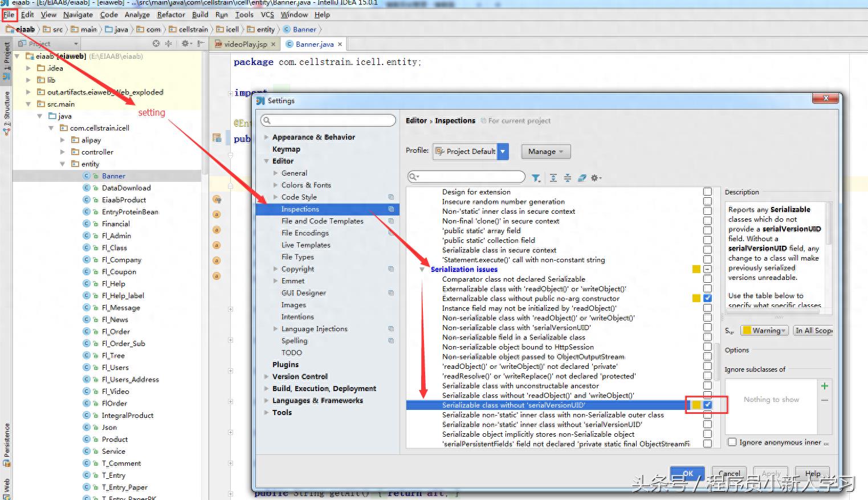Click the project-level icon beside Spelling
The height and width of the screenshot is (500, 868).
click(x=391, y=340)
